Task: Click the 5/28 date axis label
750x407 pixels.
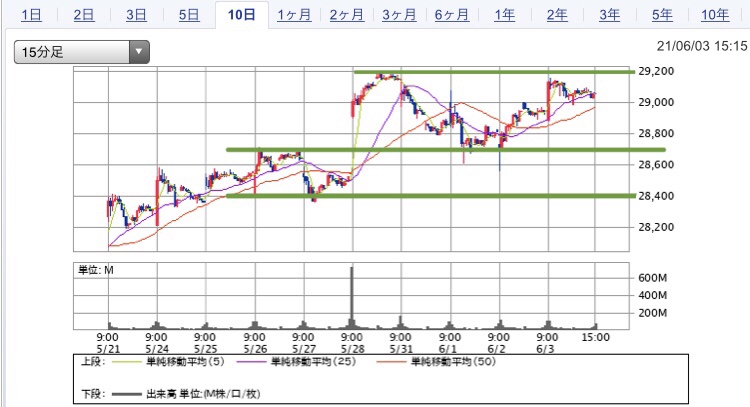Action: pos(353,349)
